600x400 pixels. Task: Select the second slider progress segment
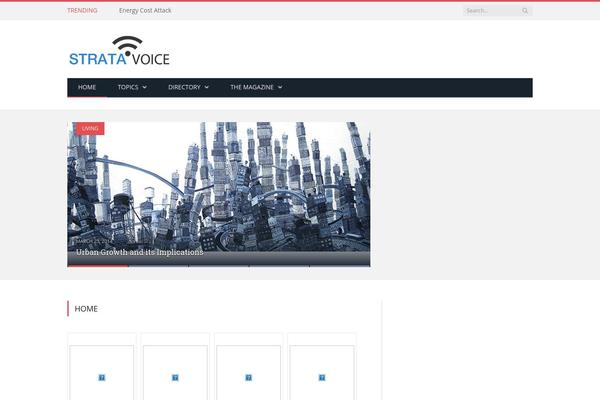coord(158,265)
